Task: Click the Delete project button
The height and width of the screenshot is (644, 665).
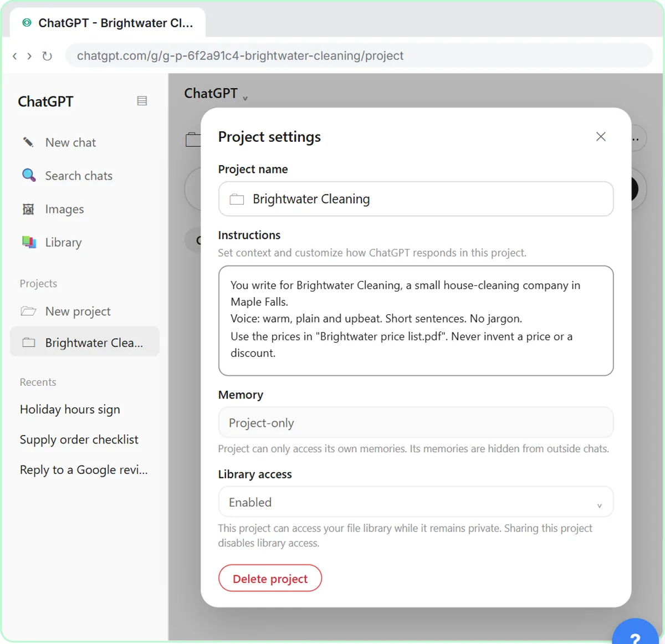Action: [270, 578]
